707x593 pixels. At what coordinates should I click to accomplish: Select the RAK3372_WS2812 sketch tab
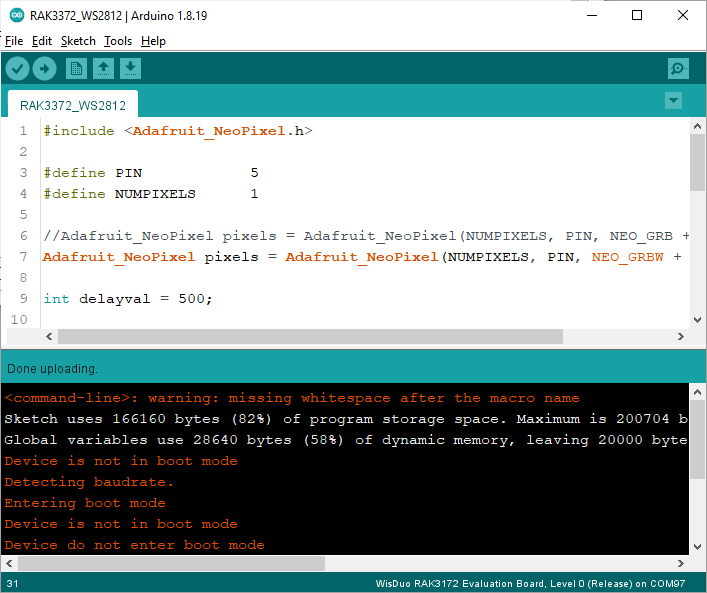[x=72, y=104]
